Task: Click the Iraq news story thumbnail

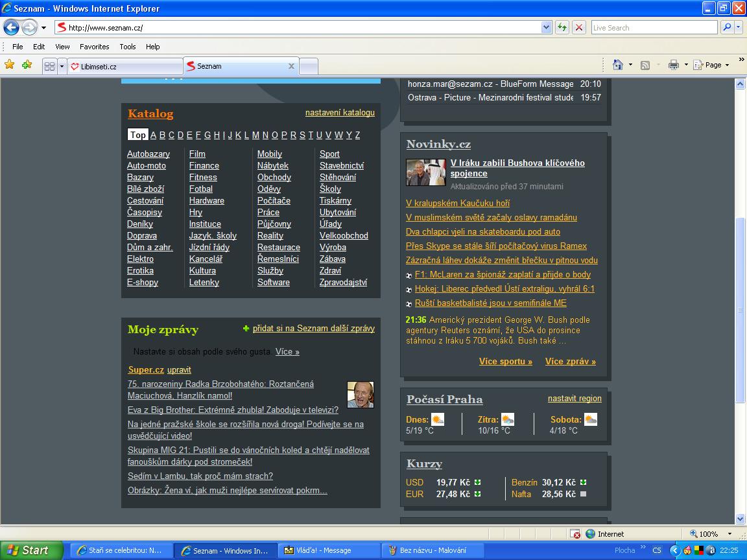Action: (425, 172)
